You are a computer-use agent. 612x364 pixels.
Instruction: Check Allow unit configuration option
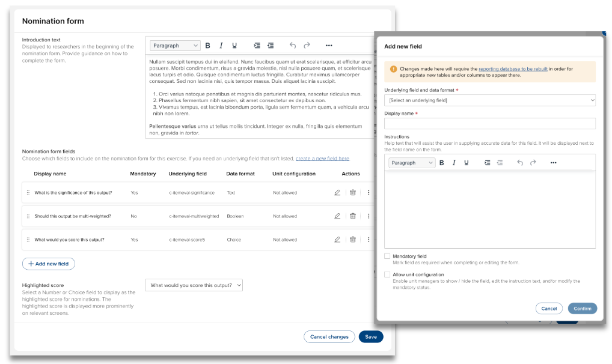(388, 275)
